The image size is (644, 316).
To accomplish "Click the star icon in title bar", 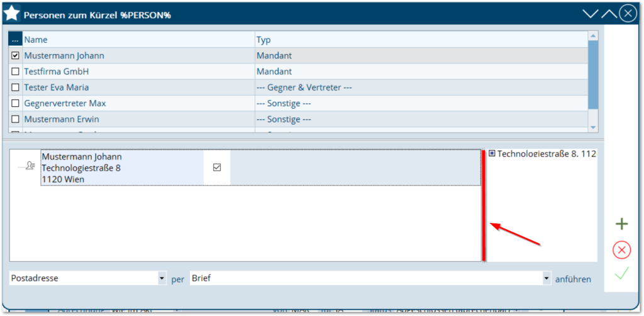I will point(12,13).
